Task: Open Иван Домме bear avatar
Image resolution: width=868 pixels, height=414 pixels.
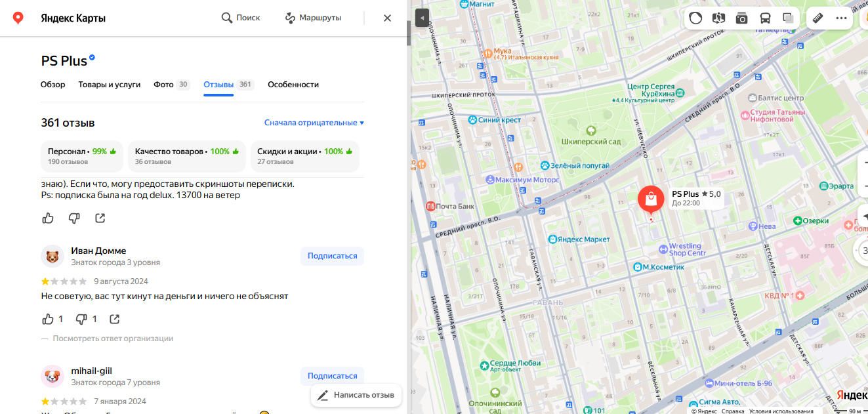Action: pyautogui.click(x=52, y=256)
